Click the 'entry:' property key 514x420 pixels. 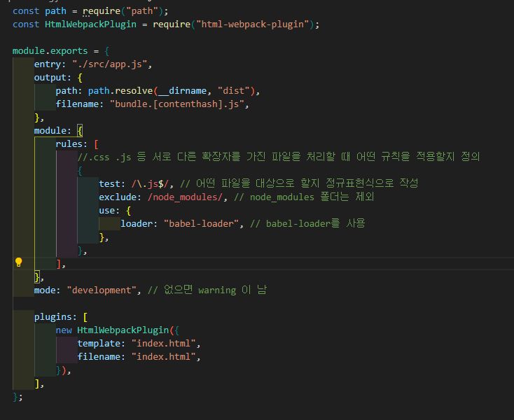pos(50,64)
